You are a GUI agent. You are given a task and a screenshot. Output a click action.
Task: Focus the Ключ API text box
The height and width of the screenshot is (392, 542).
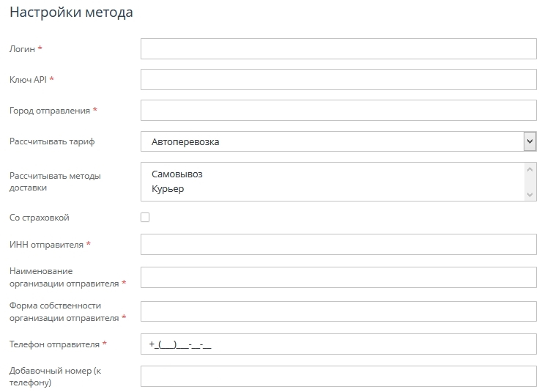click(x=338, y=79)
